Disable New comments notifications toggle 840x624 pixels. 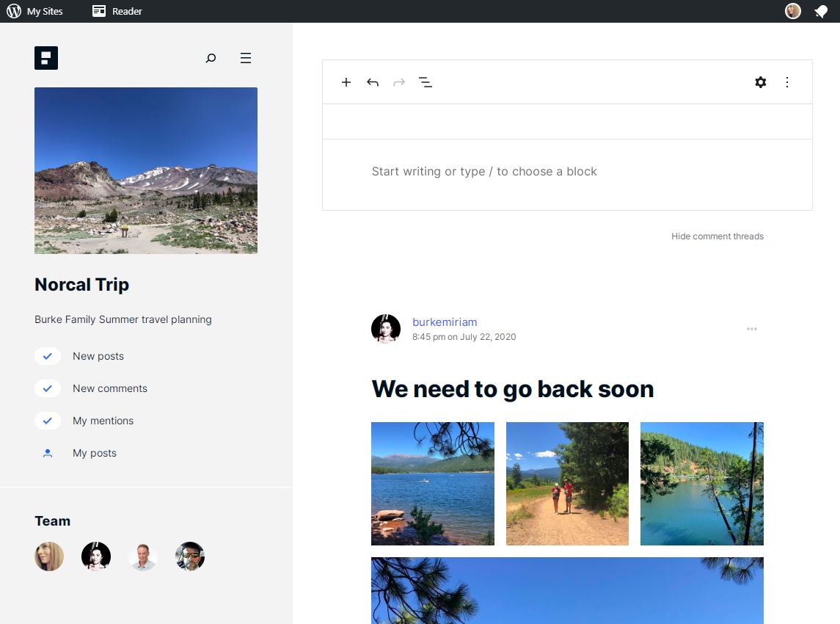click(x=48, y=388)
